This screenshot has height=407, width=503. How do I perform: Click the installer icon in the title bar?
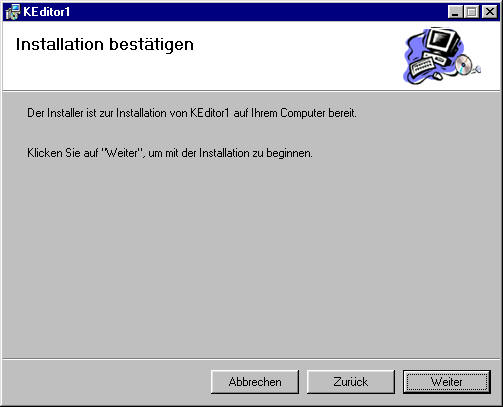[13, 12]
